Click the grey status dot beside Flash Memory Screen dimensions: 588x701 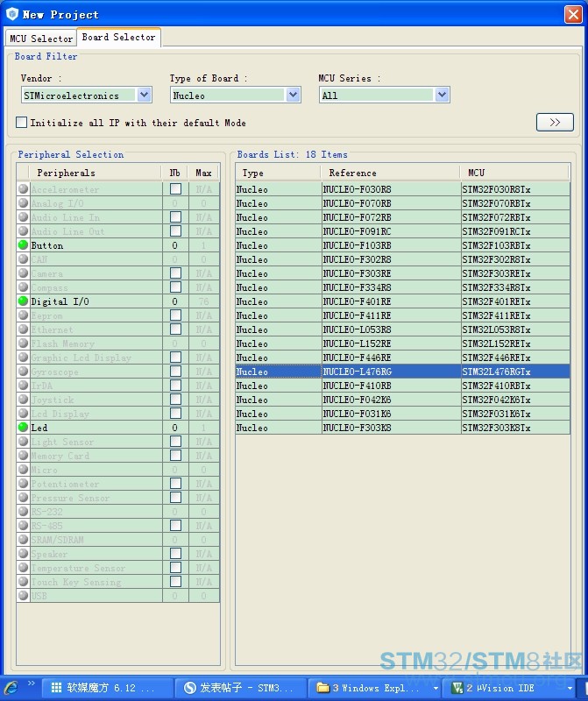pos(23,343)
